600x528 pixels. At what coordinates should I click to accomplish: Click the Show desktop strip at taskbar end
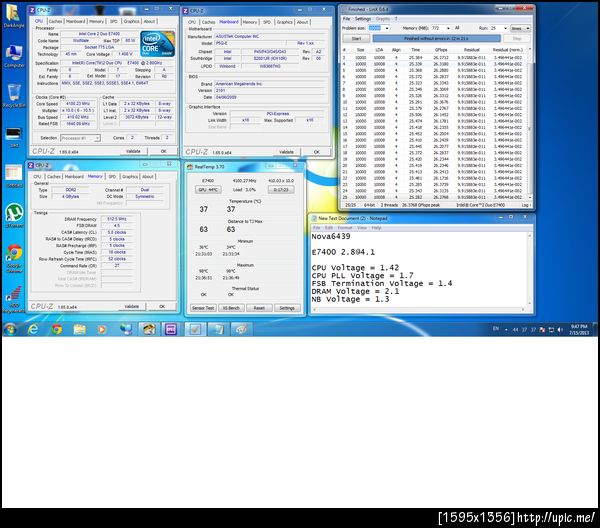click(x=595, y=329)
